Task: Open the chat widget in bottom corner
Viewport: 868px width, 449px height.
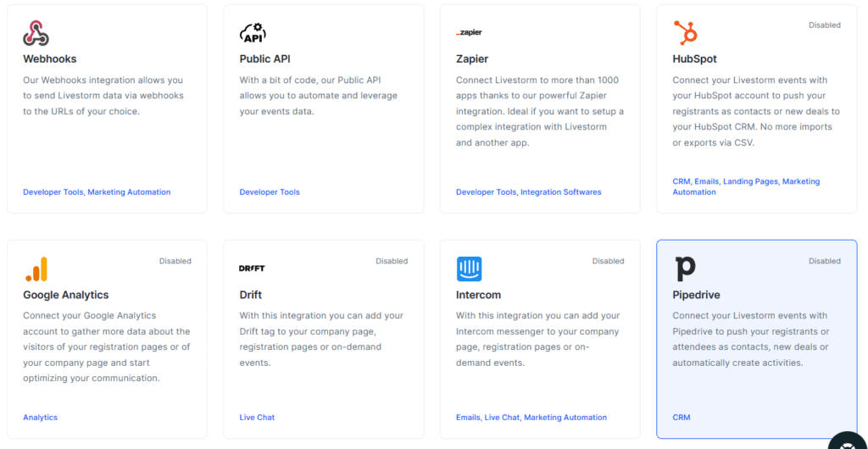Action: 847,439
